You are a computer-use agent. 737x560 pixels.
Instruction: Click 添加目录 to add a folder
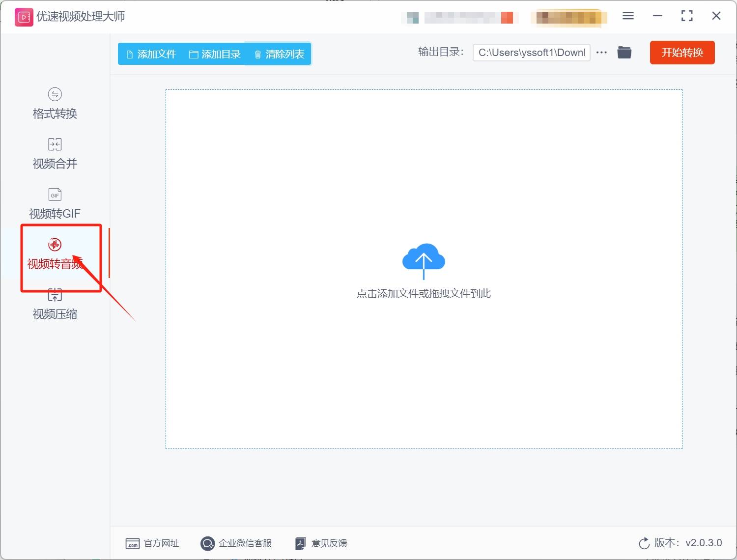[215, 54]
